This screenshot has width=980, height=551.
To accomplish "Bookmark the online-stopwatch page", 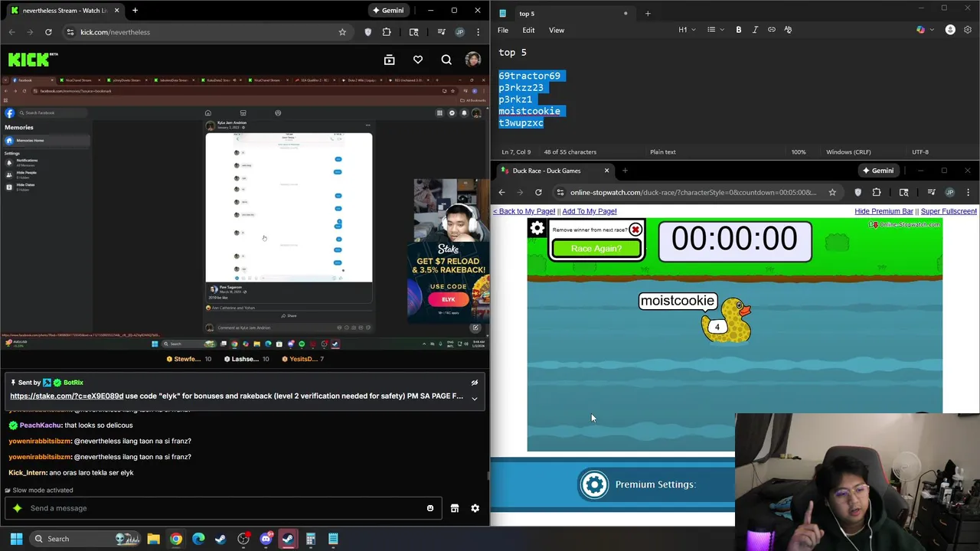I will 832,192.
